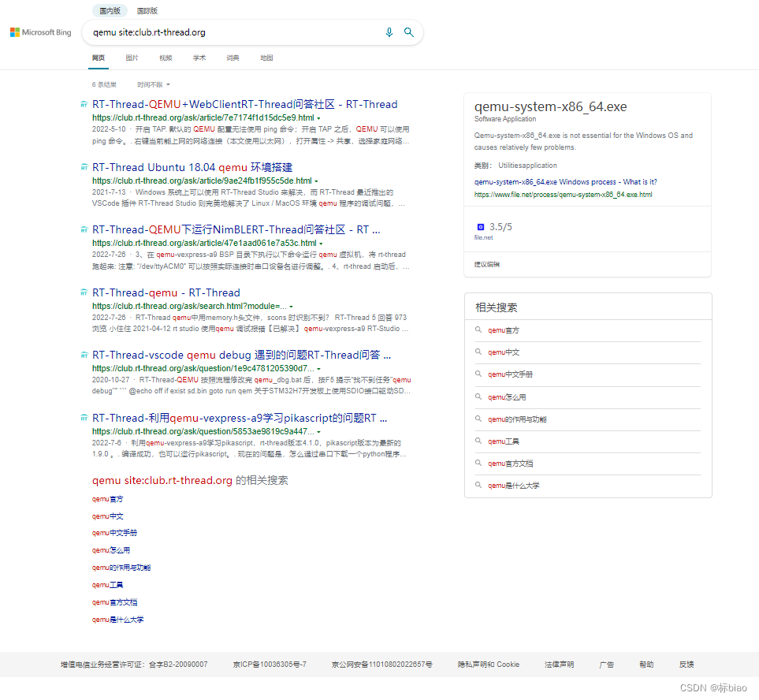Click favicon beside QEMU+WebClient result
Viewport: 759px width, 700px height.
(84, 105)
